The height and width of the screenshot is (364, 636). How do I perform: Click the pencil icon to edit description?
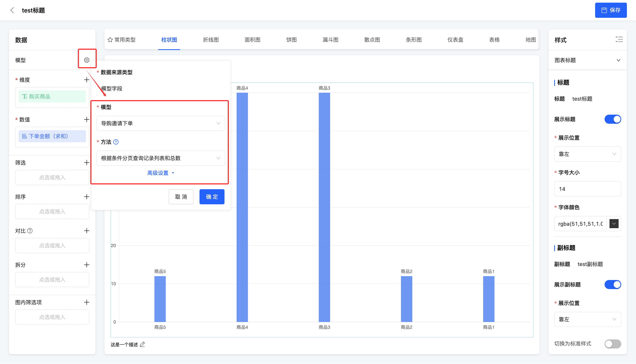pos(142,345)
